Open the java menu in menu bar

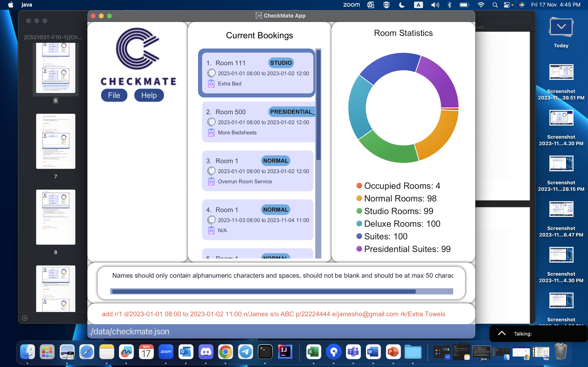coord(27,5)
